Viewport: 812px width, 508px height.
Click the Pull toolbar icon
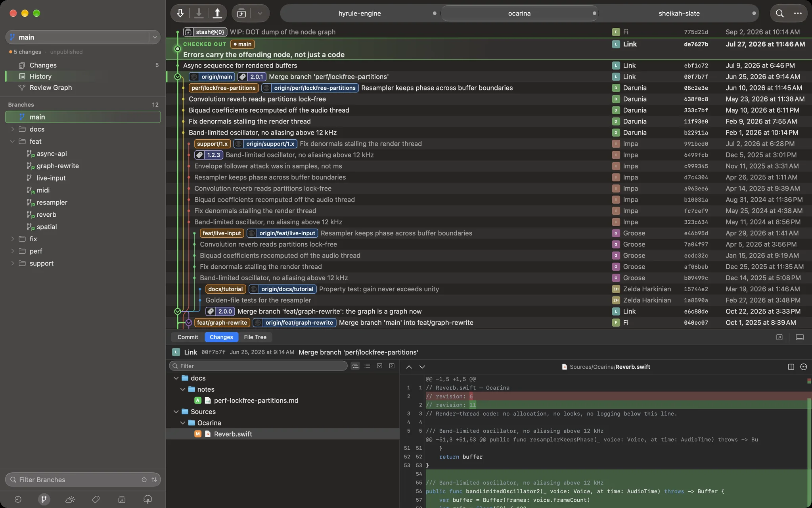coord(199,13)
